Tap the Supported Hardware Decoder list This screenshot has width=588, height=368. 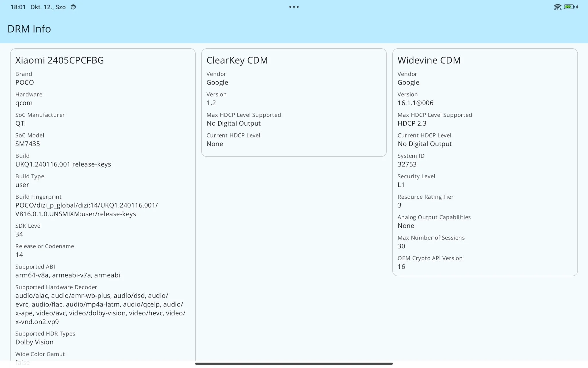point(100,308)
